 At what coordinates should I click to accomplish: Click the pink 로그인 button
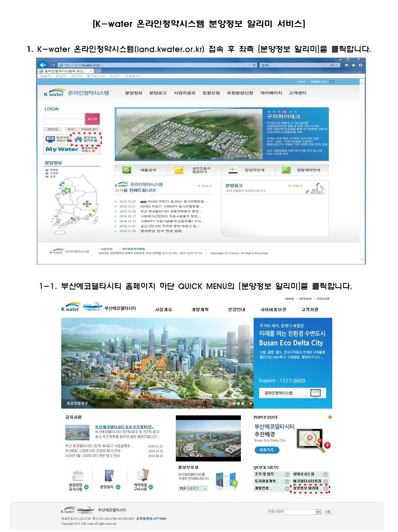92,119
